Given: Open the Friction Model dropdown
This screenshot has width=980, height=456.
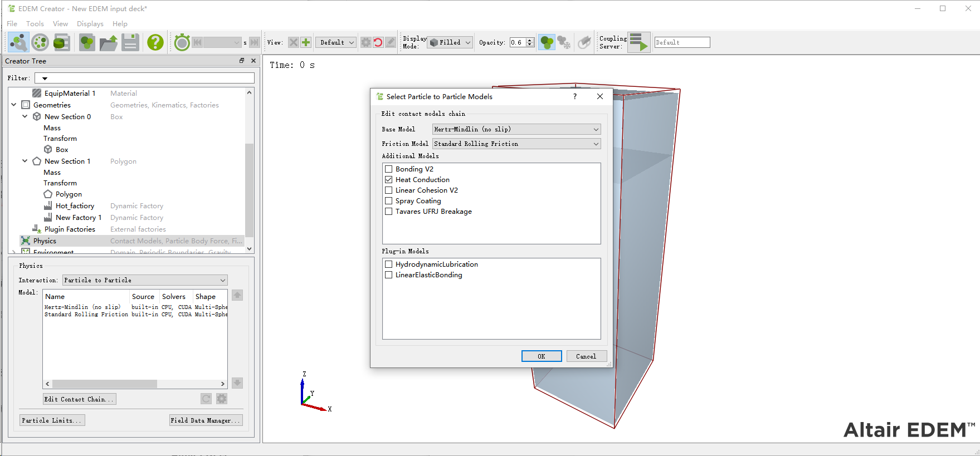Looking at the screenshot, I should coord(516,144).
